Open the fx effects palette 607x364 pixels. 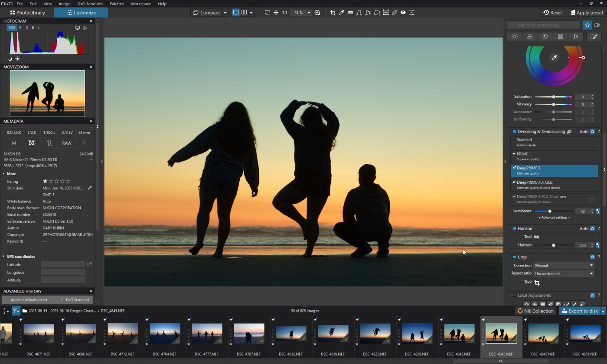(575, 37)
